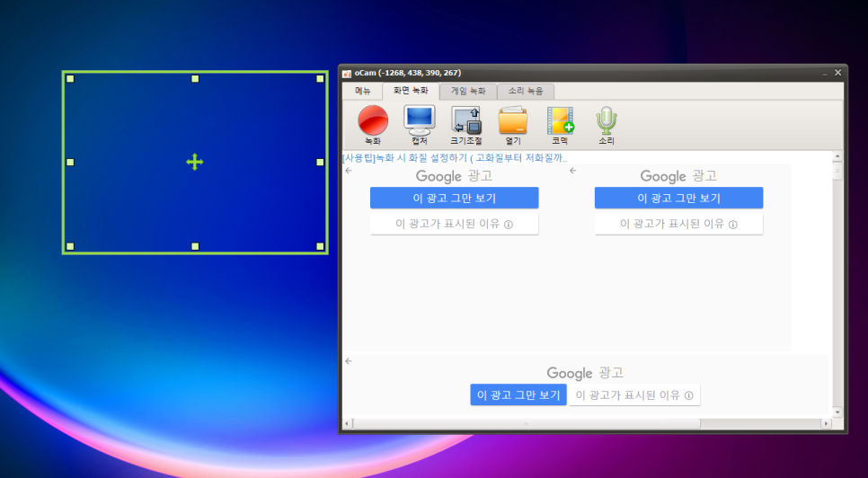Screen dimensions: 868x478
Task: Click top-right resize handle of capture region
Action: 320,78
